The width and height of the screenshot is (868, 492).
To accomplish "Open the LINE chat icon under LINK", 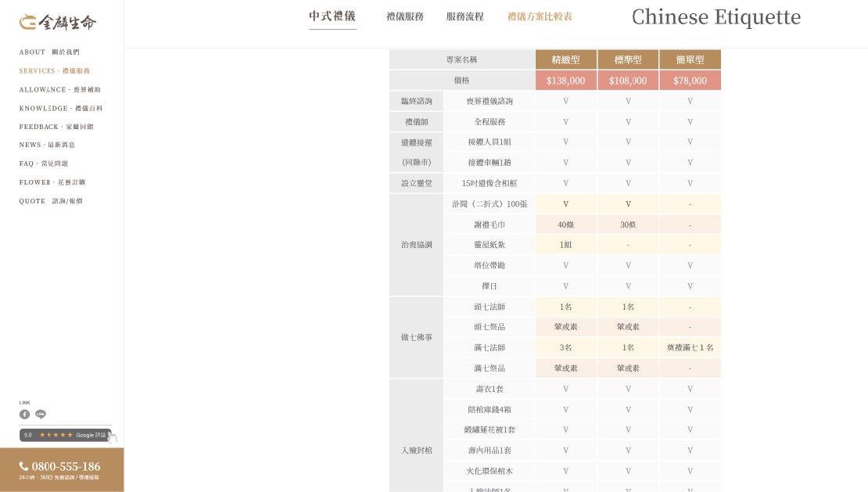I will pos(40,415).
